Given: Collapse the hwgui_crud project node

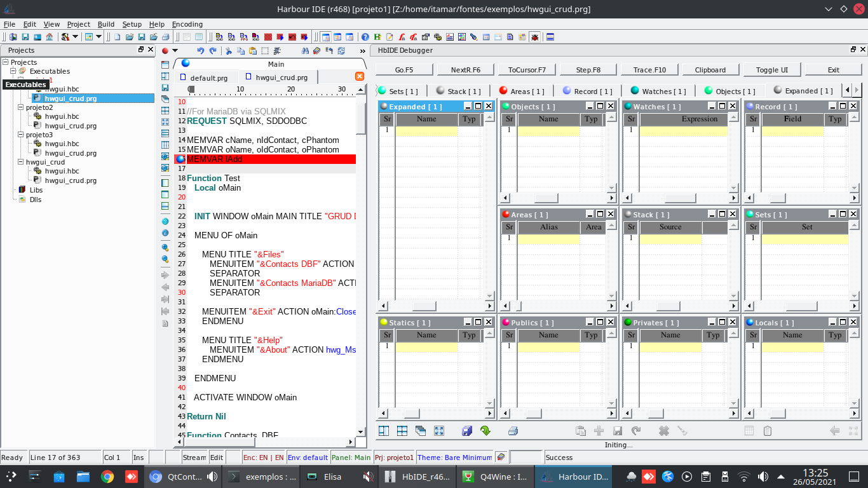Looking at the screenshot, I should click(21, 162).
